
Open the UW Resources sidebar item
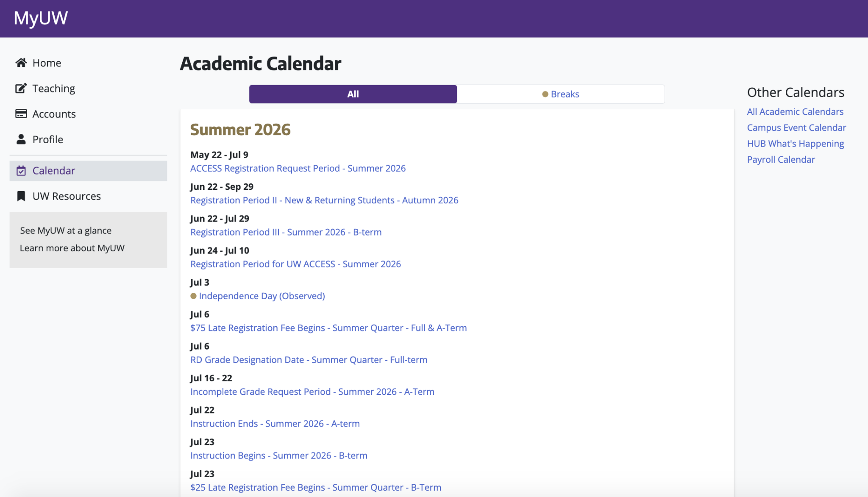pyautogui.click(x=88, y=196)
